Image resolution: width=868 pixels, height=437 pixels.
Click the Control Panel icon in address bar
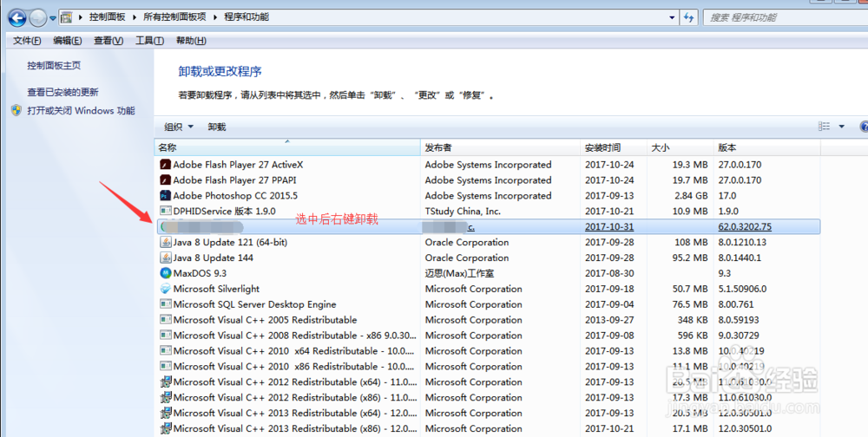[66, 17]
